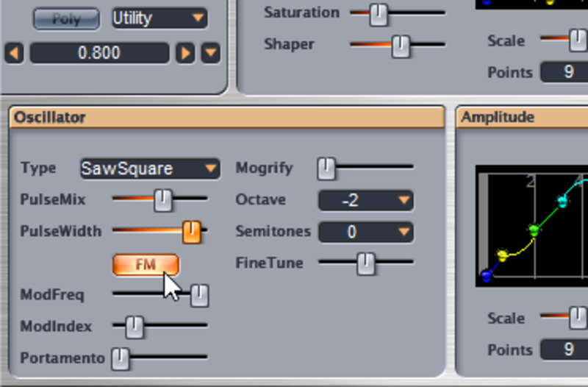Screen dimensions: 588x387
Task: Click the Oscillator panel header
Action: (227, 118)
